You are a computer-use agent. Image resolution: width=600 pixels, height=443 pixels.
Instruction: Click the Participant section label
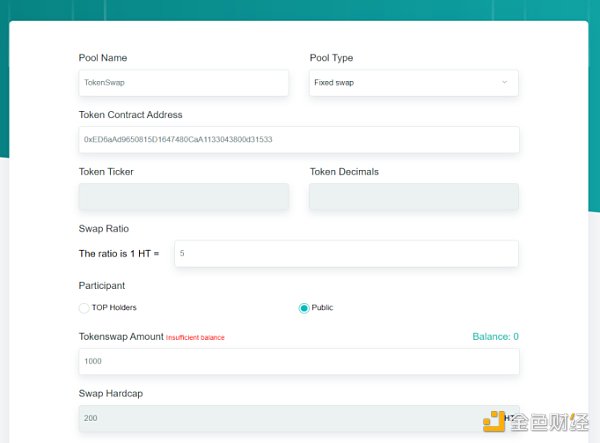click(102, 286)
